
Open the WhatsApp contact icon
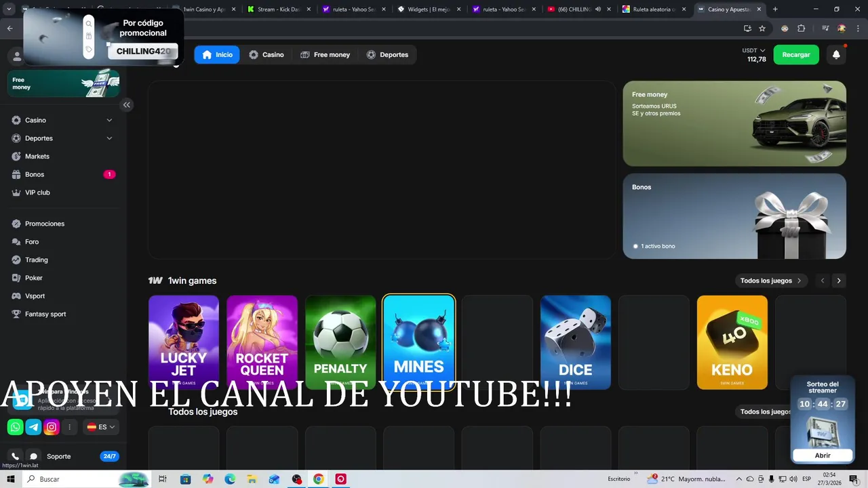click(15, 427)
